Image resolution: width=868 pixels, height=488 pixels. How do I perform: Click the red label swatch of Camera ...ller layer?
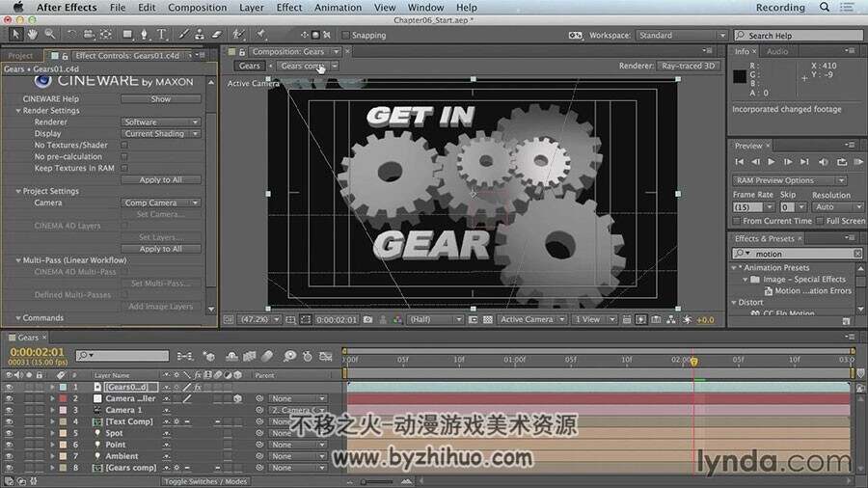coord(63,398)
